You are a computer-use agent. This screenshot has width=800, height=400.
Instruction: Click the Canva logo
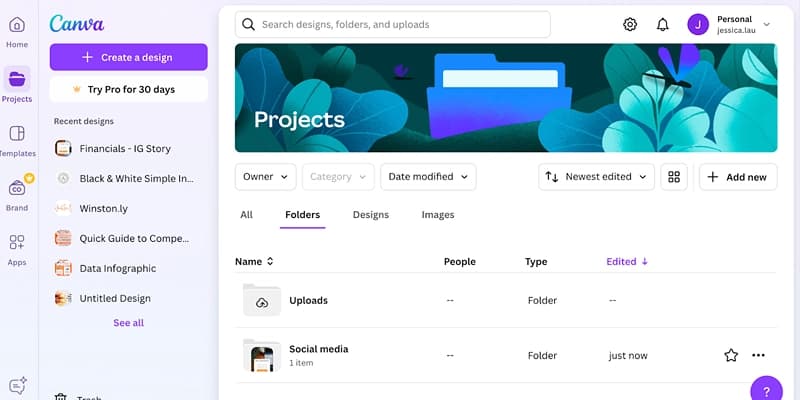point(77,23)
